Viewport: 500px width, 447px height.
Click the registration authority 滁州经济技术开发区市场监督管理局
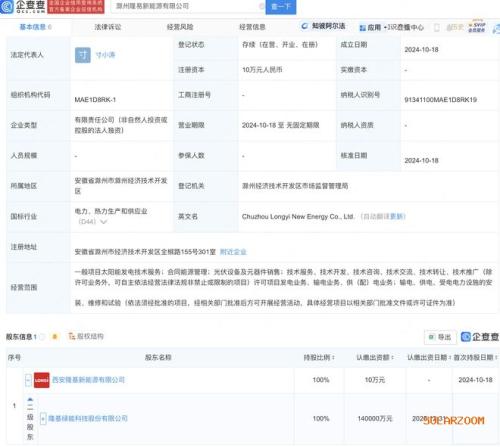tap(295, 186)
